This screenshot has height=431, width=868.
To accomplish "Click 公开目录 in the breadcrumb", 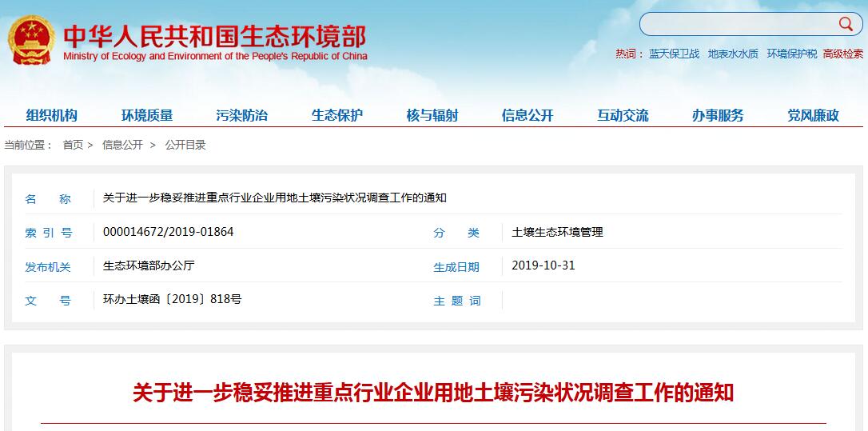I will 185,145.
